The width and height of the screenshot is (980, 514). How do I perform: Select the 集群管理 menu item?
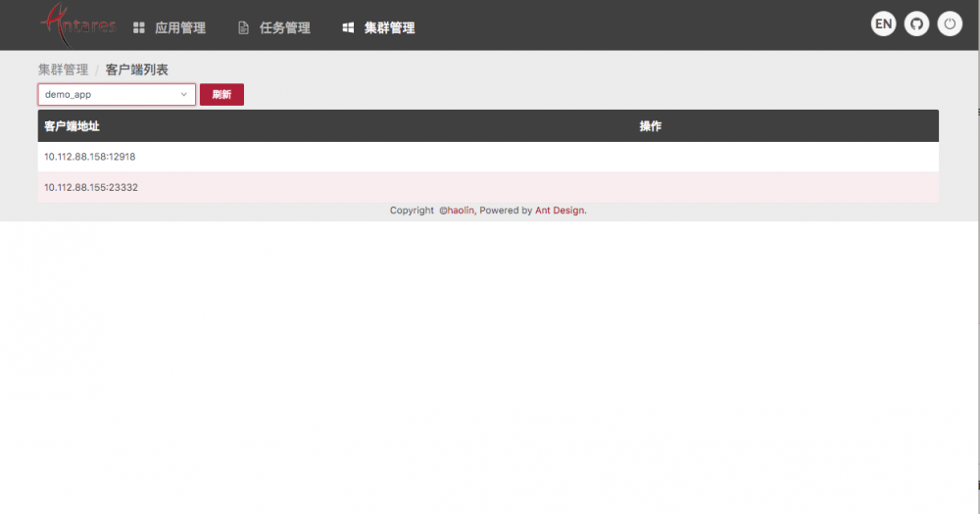point(389,27)
